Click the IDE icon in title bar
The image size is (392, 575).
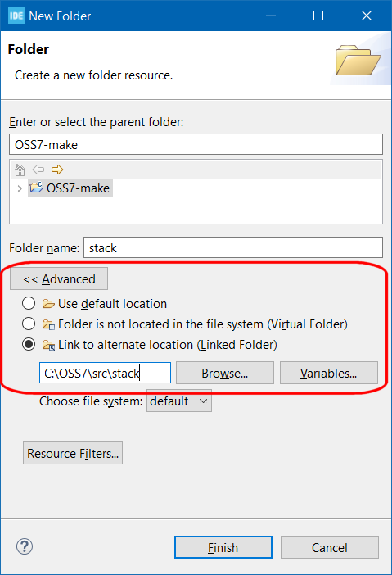(16, 16)
